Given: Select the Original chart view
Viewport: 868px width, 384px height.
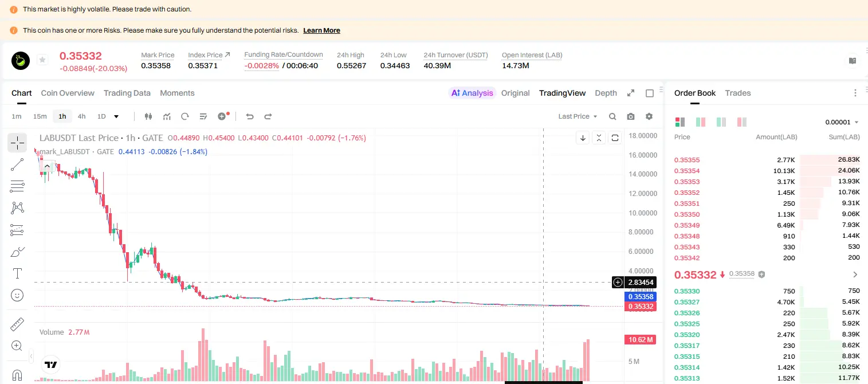Looking at the screenshot, I should (x=516, y=93).
